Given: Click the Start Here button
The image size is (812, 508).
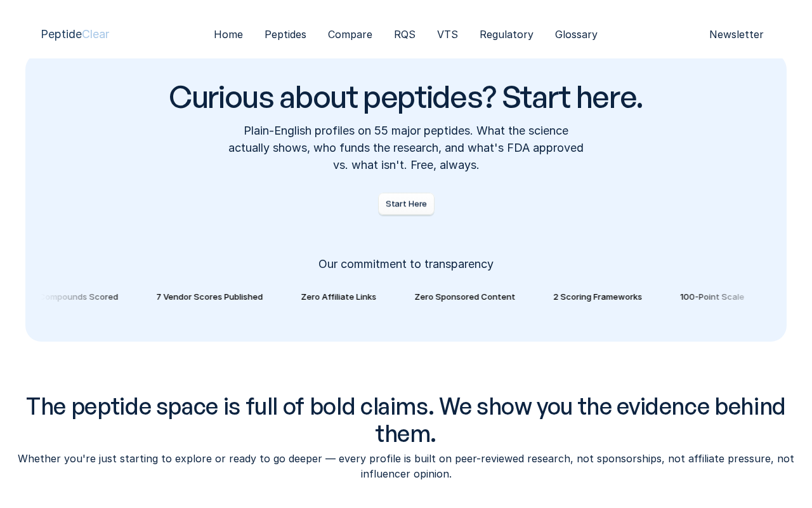Looking at the screenshot, I should pos(406,204).
